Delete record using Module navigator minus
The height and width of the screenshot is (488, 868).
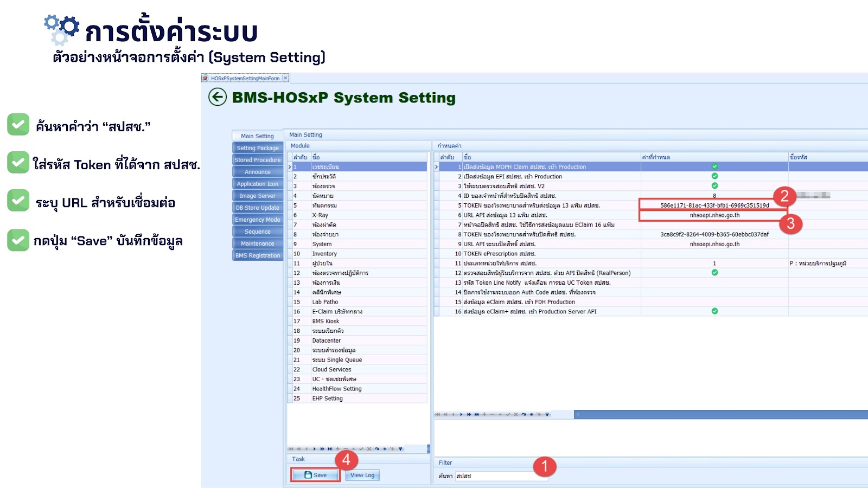346,449
